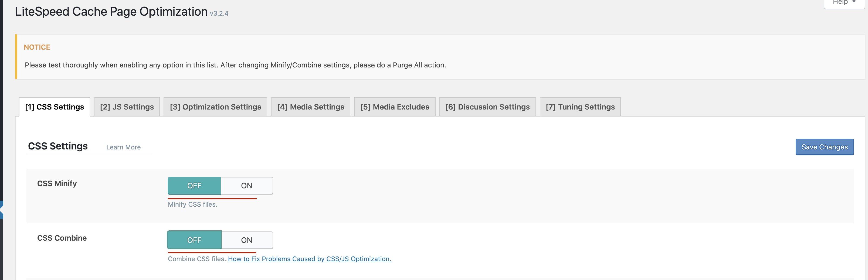Click the LiteSpeed Cache Page Optimization title
The width and height of the screenshot is (868, 280).
(x=111, y=12)
